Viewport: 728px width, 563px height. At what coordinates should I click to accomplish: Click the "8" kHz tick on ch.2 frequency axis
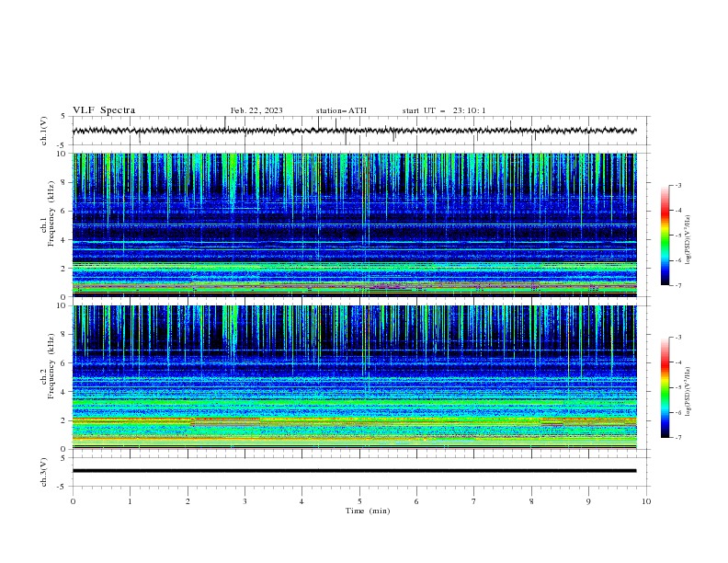point(65,335)
